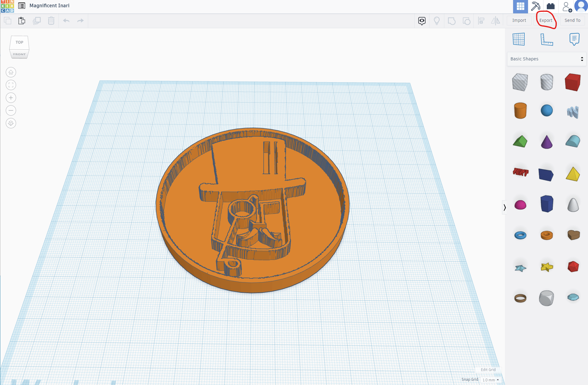Toggle perspective/orthographic view cube button

(11, 123)
